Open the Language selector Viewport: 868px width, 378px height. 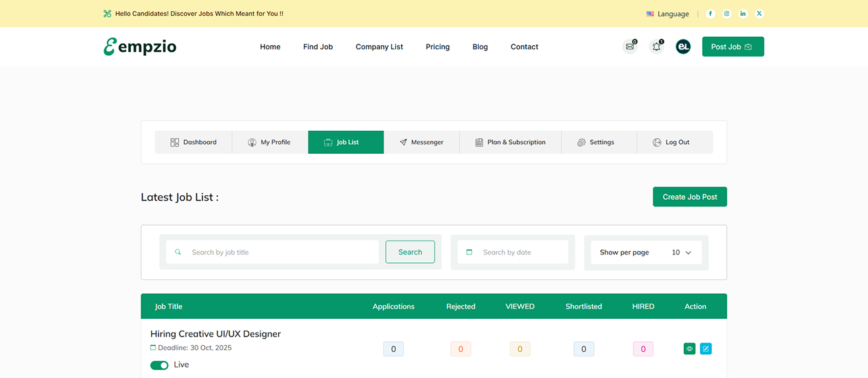[667, 14]
